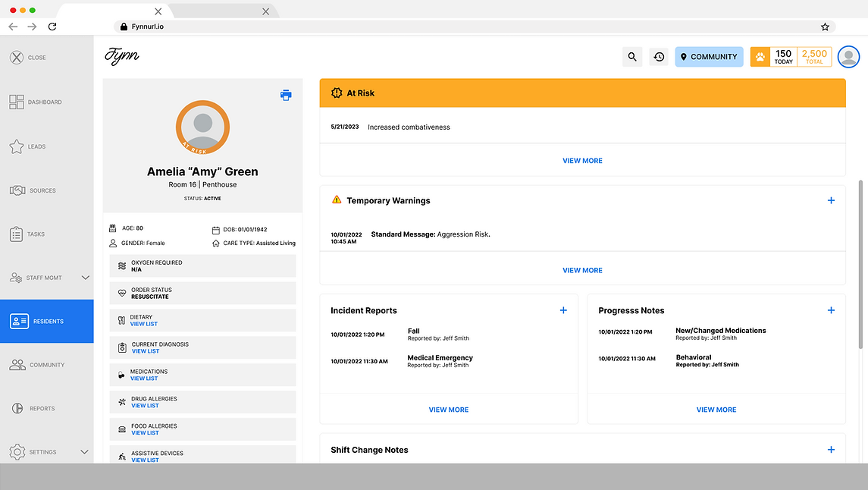Click the Oxygen Required icon
Image resolution: width=868 pixels, height=490 pixels.
122,265
